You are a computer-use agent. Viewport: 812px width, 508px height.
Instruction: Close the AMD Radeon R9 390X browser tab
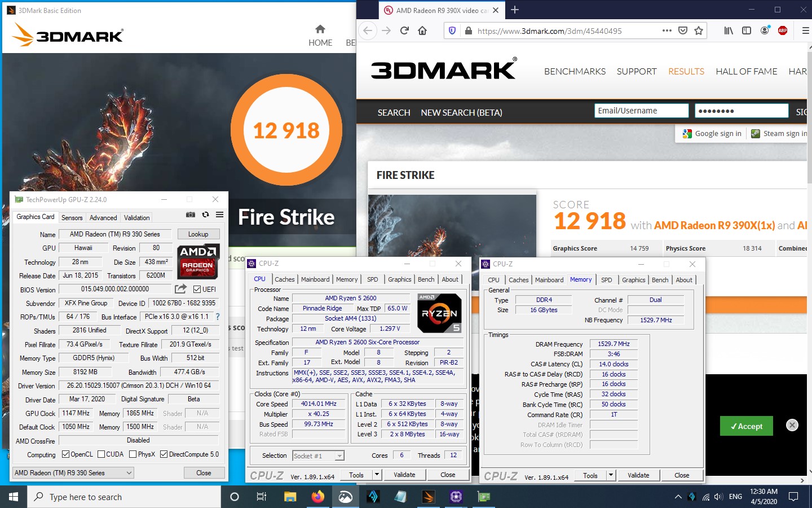coord(496,10)
